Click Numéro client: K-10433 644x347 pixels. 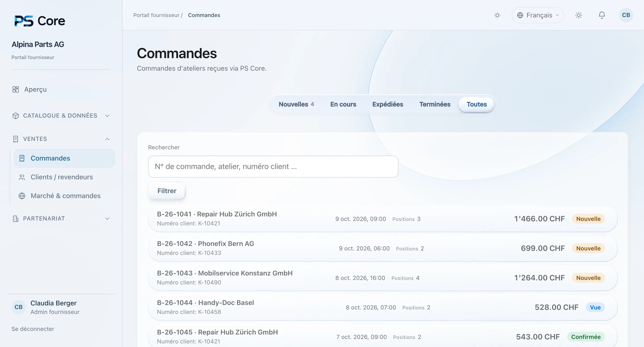coord(189,253)
